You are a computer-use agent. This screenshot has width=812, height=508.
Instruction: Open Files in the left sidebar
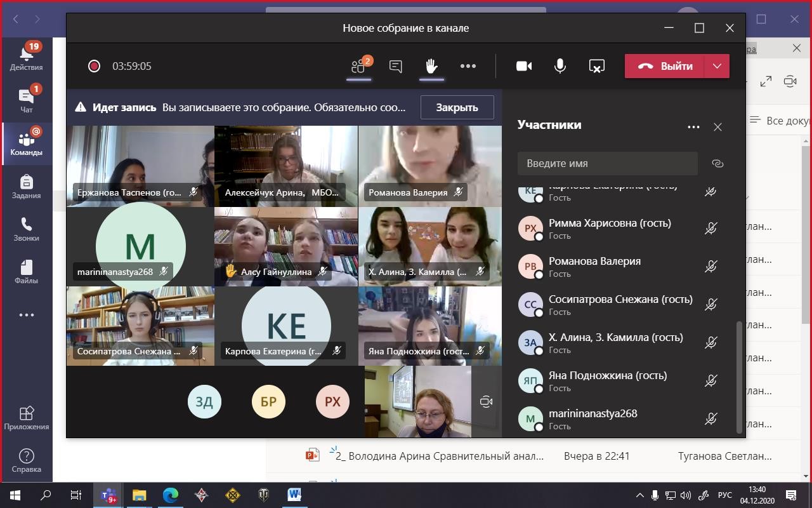click(x=26, y=272)
